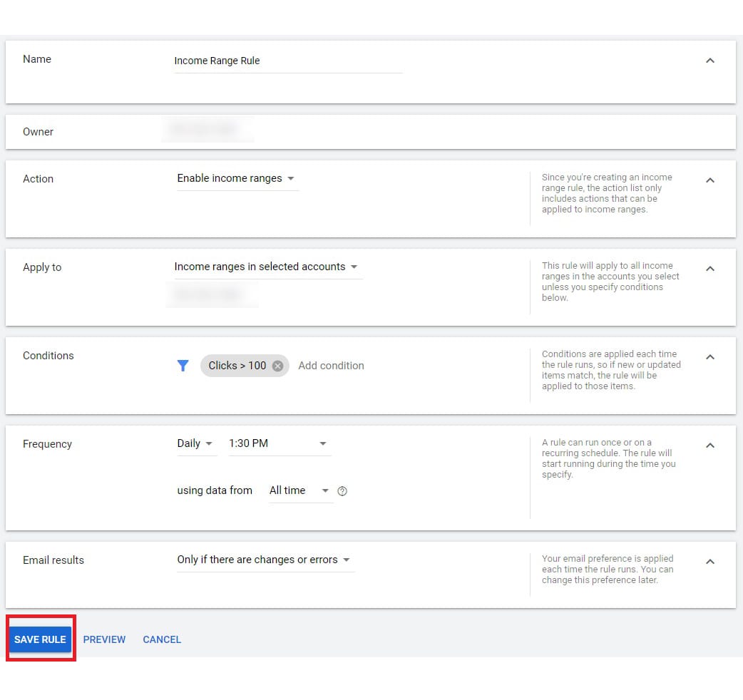This screenshot has height=700, width=743.
Task: Collapse the Name section
Action: pyautogui.click(x=709, y=61)
